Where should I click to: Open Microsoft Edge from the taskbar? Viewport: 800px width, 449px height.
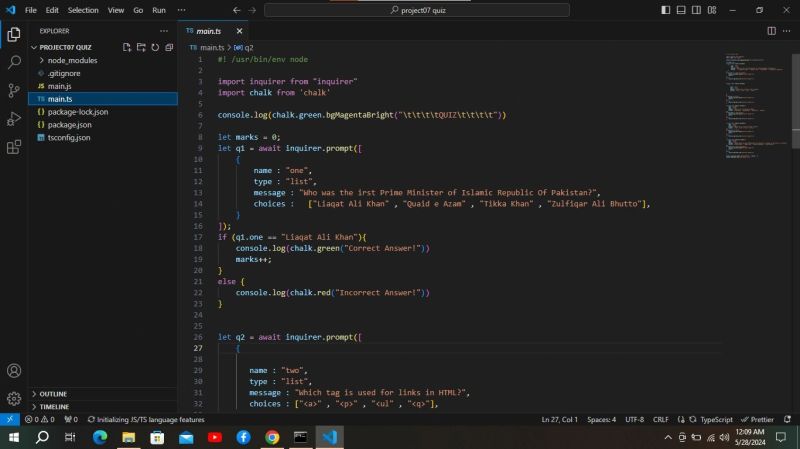[100, 437]
